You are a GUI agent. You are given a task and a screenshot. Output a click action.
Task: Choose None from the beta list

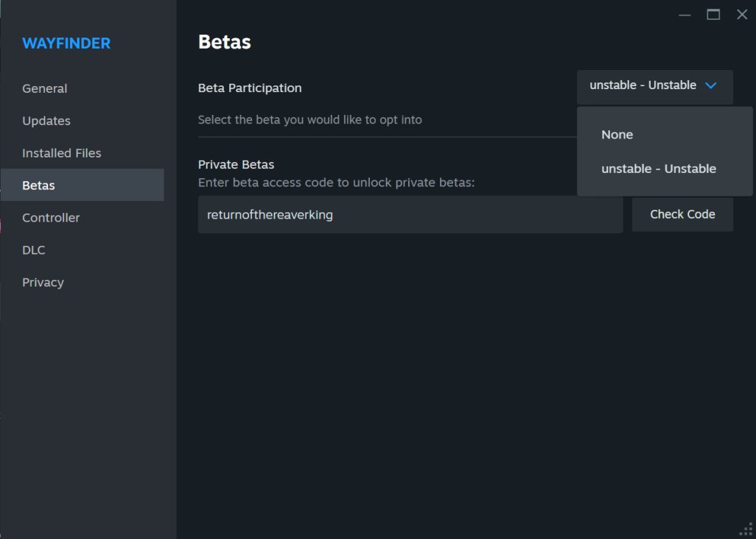click(665, 135)
